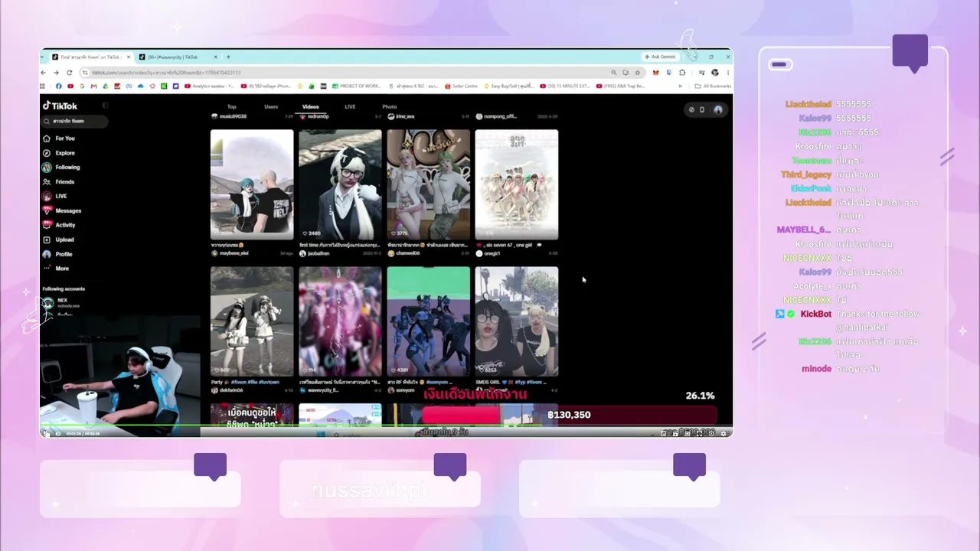Open the MetaMask fox extension icon
The height and width of the screenshot is (551, 980).
coord(655,73)
